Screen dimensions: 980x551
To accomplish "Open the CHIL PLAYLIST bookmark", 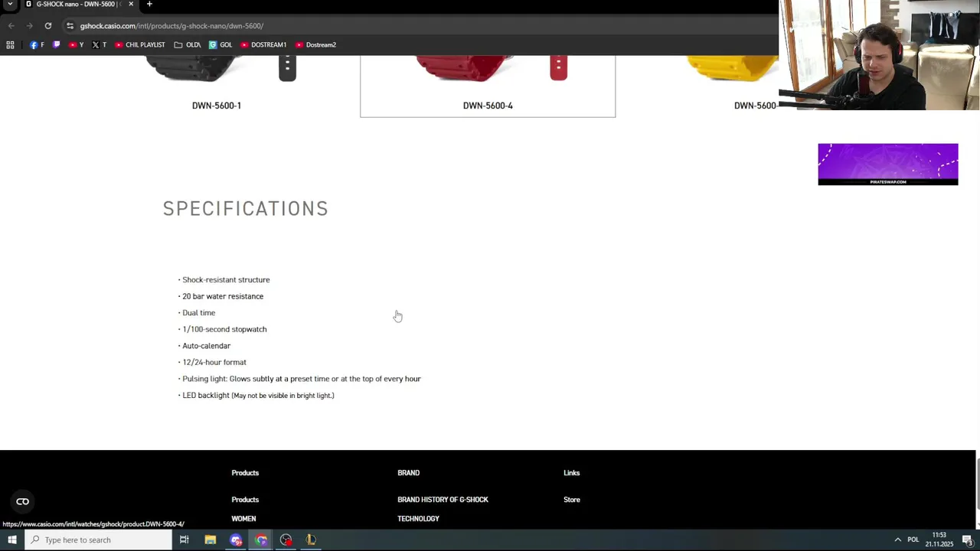I will pos(140,44).
